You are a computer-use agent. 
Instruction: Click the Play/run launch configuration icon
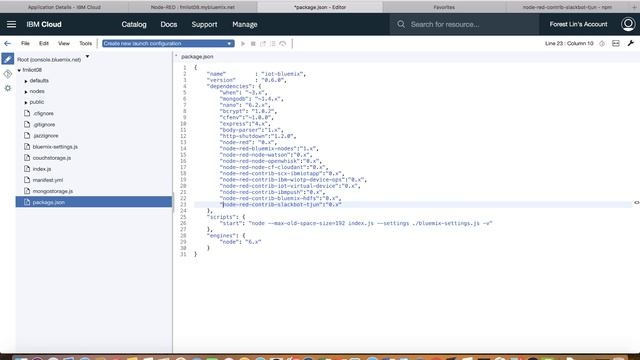(x=243, y=44)
